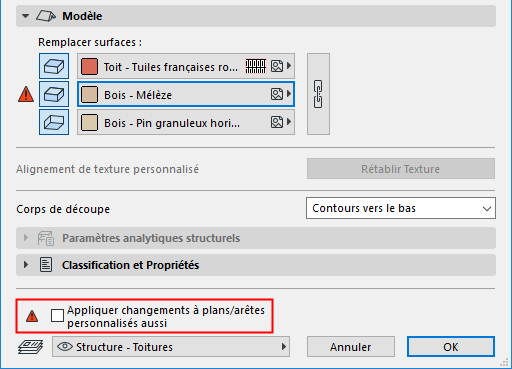
Task: Click the Annuler button
Action: coord(351,347)
